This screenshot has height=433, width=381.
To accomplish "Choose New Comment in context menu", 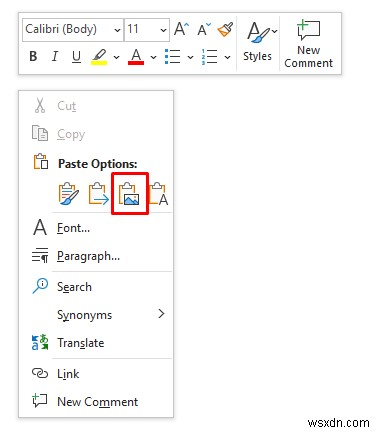I will click(x=96, y=402).
